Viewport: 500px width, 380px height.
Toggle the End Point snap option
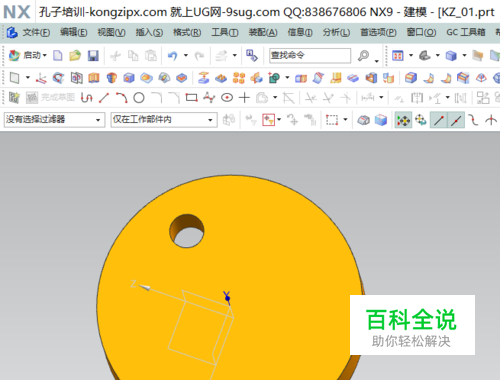[x=438, y=120]
